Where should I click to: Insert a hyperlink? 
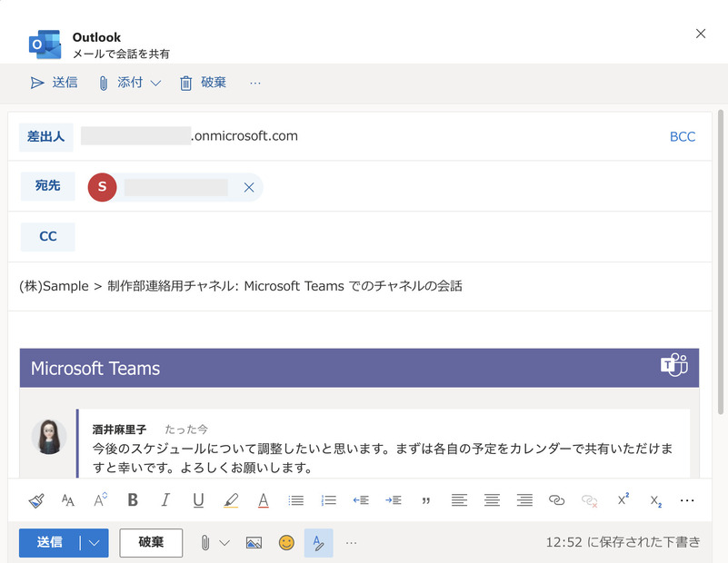pos(556,500)
